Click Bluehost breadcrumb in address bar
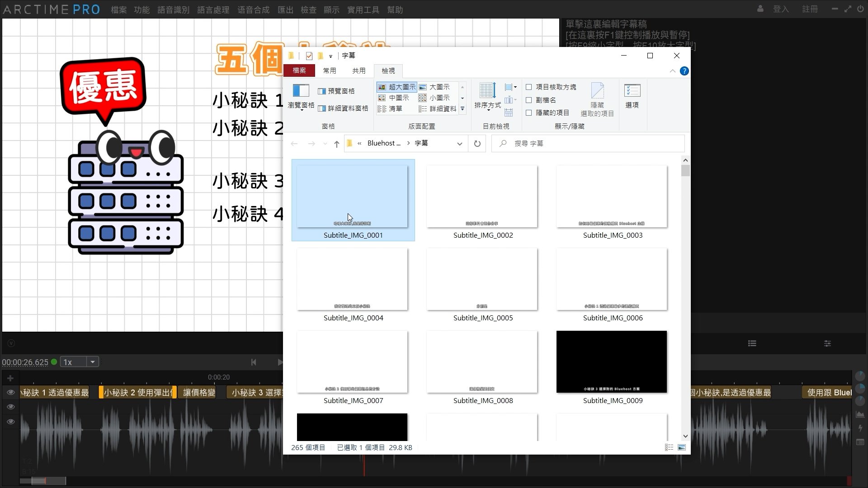The height and width of the screenshot is (488, 868). click(x=384, y=143)
